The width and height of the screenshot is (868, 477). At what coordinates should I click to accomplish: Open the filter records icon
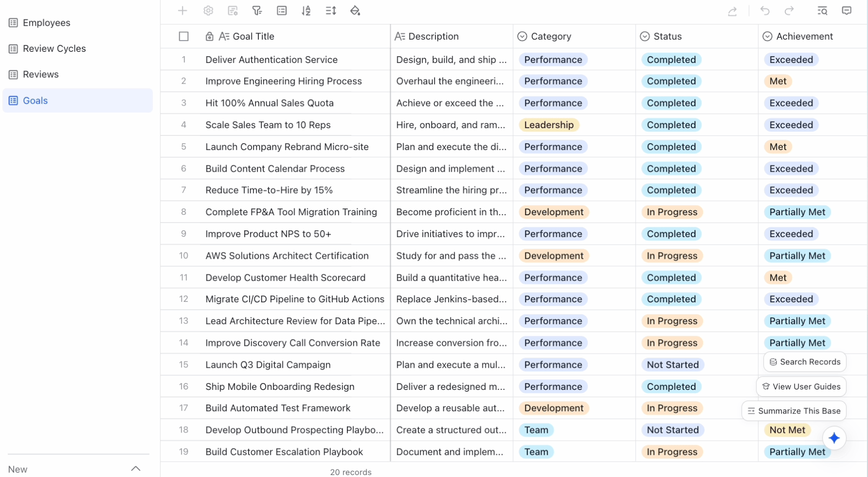257,11
